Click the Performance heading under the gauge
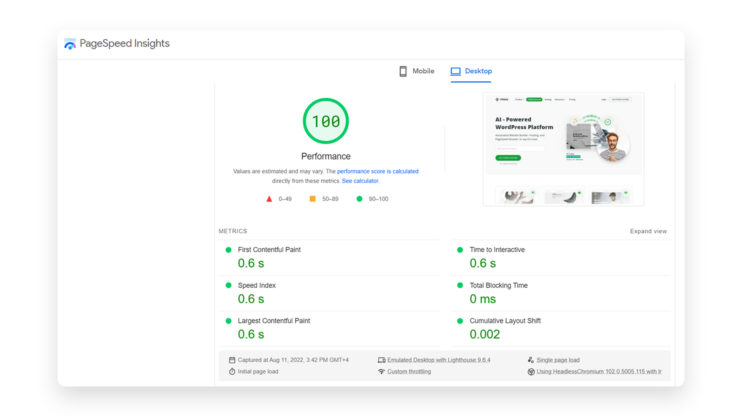This screenshot has width=742, height=416. pyautogui.click(x=326, y=156)
